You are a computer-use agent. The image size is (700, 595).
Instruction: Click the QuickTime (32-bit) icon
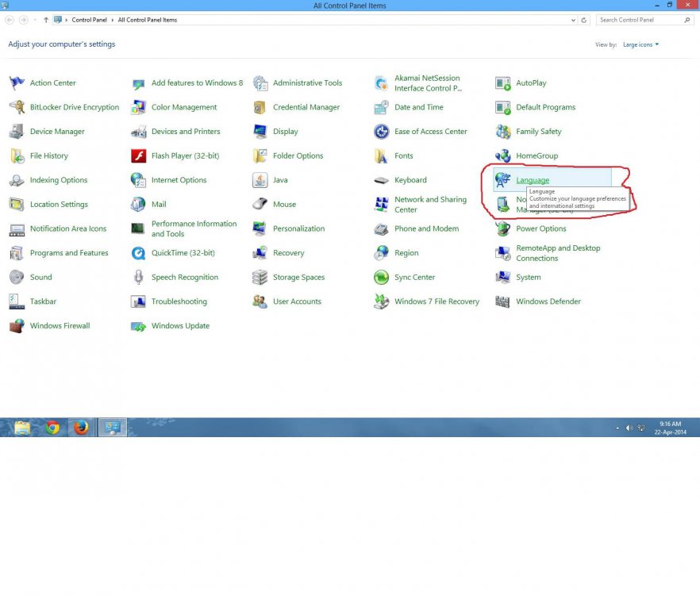tap(138, 253)
